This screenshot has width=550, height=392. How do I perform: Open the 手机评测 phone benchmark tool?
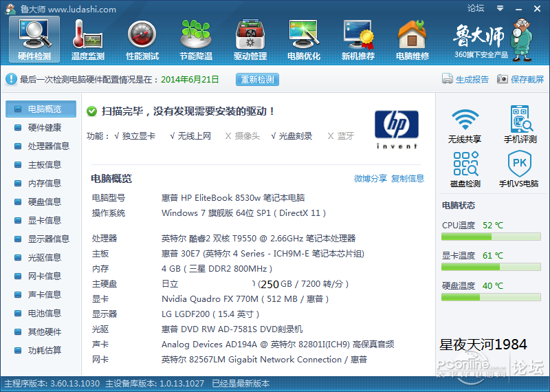coord(520,125)
